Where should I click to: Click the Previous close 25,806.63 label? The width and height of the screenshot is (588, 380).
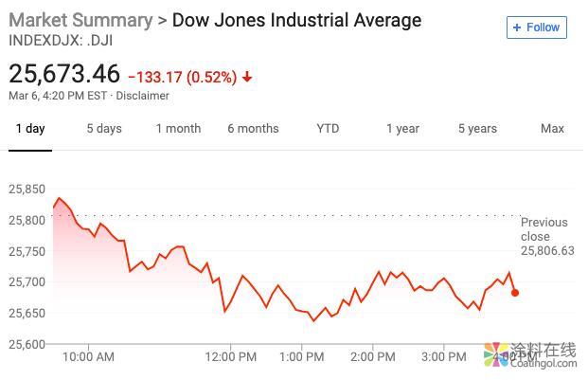point(547,236)
